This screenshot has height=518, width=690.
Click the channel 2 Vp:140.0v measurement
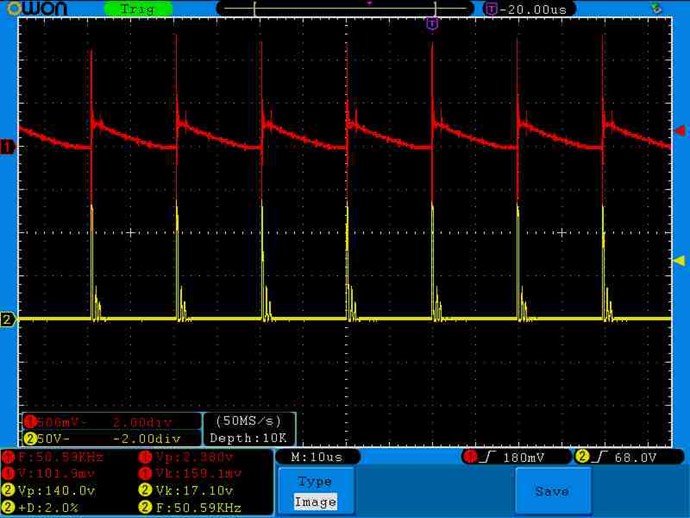click(49, 490)
